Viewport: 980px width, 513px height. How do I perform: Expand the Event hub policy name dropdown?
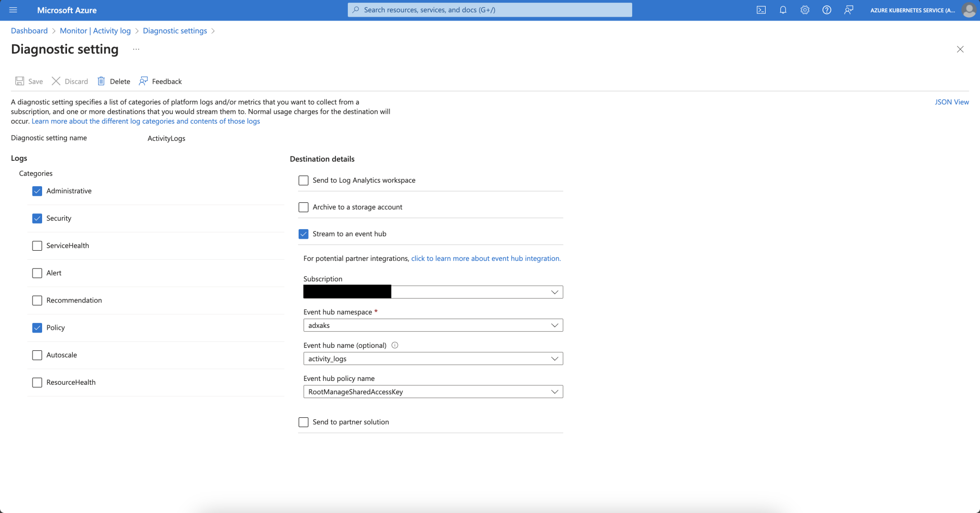[x=554, y=391]
